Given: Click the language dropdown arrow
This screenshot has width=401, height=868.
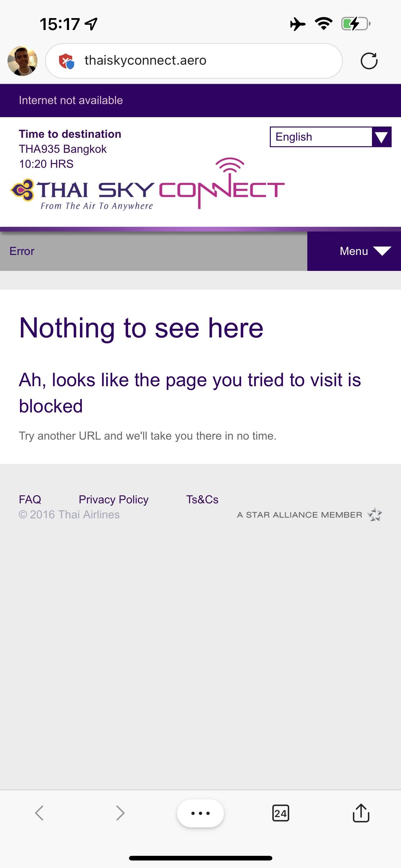Looking at the screenshot, I should click(381, 137).
